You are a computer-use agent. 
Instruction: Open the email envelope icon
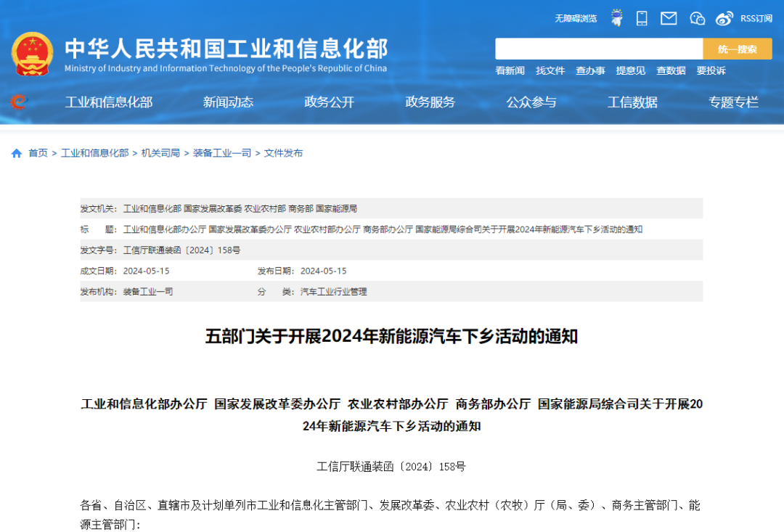point(668,19)
